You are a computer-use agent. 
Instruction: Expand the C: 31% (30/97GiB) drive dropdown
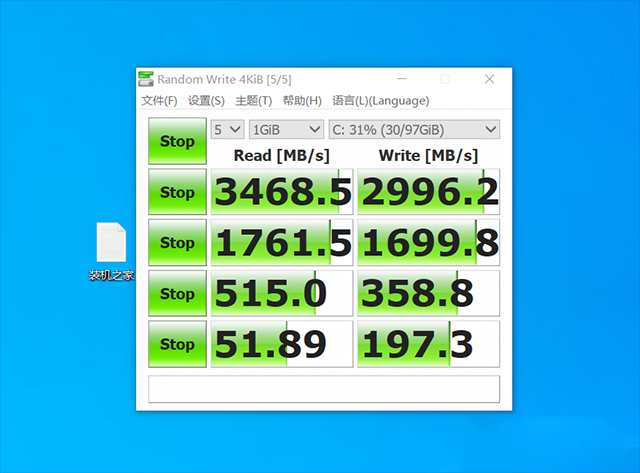(x=414, y=130)
